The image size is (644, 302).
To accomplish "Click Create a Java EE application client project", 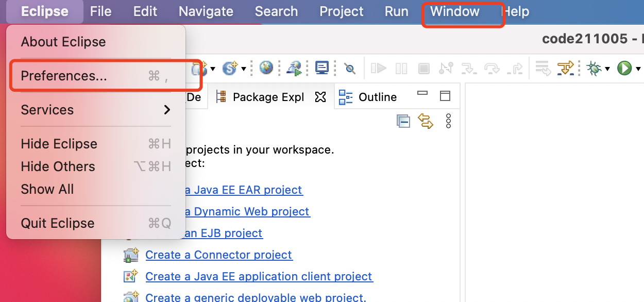I will pyautogui.click(x=259, y=276).
